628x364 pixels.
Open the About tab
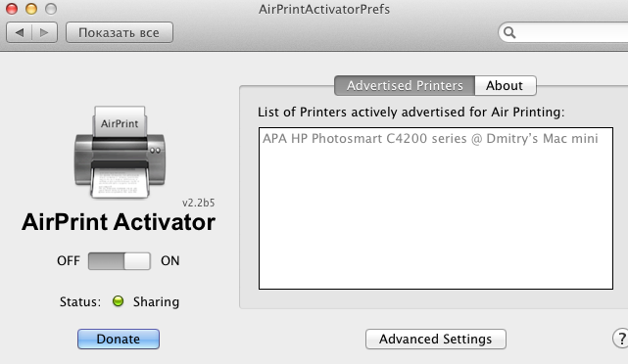[x=506, y=85]
